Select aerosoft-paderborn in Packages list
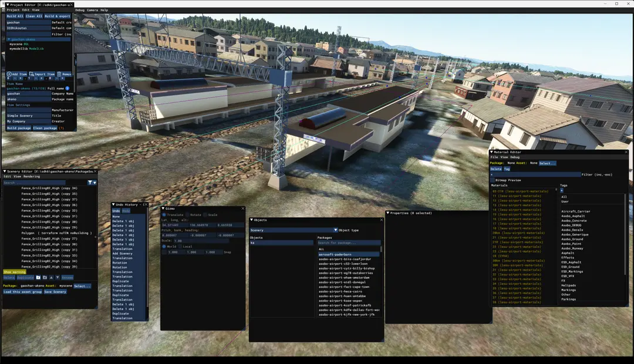The image size is (634, 364). (x=349, y=254)
